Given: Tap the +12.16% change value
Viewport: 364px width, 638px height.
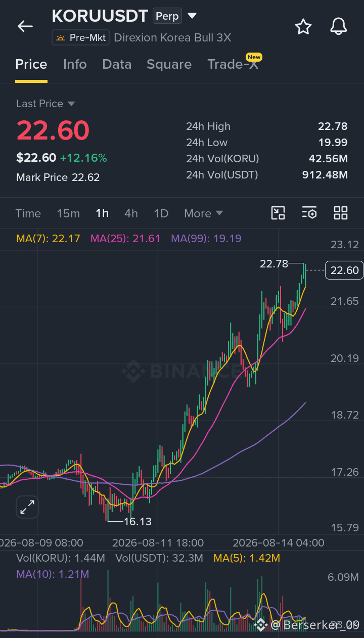Looking at the screenshot, I should (83, 158).
